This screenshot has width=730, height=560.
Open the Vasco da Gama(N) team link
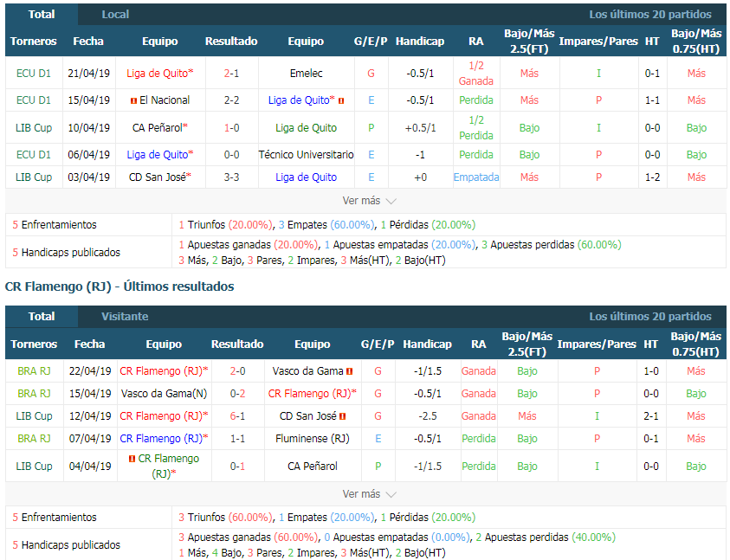[164, 394]
